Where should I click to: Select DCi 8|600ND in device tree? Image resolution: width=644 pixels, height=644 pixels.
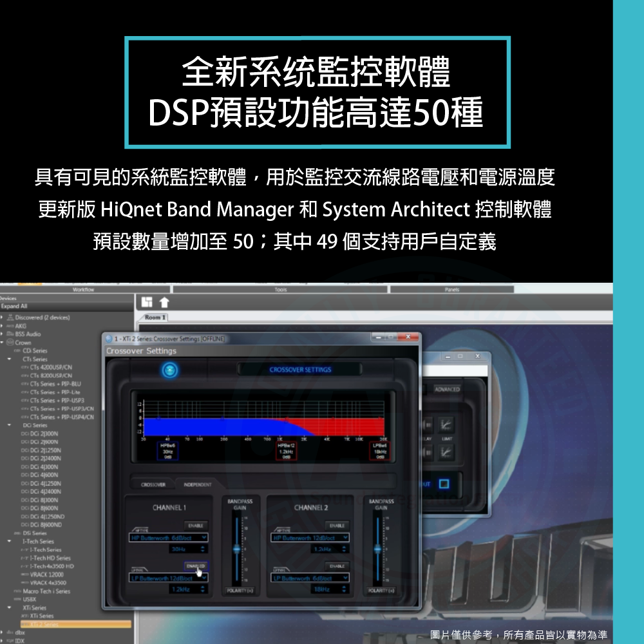pyautogui.click(x=46, y=525)
